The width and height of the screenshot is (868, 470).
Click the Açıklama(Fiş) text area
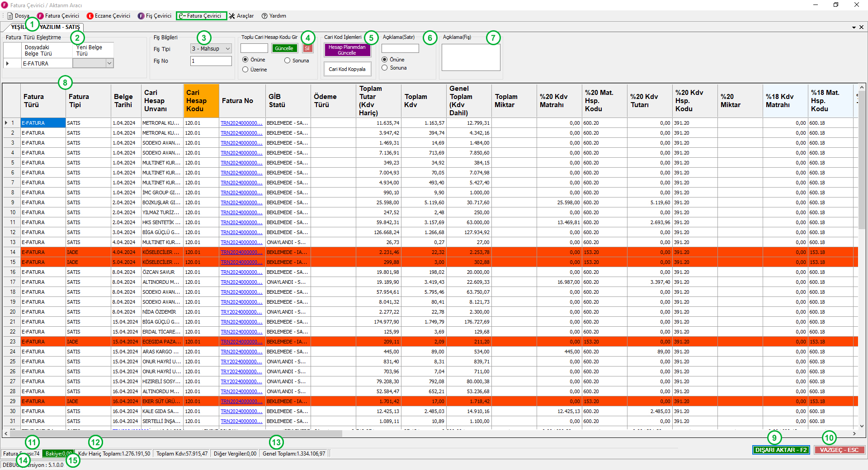[x=471, y=57]
